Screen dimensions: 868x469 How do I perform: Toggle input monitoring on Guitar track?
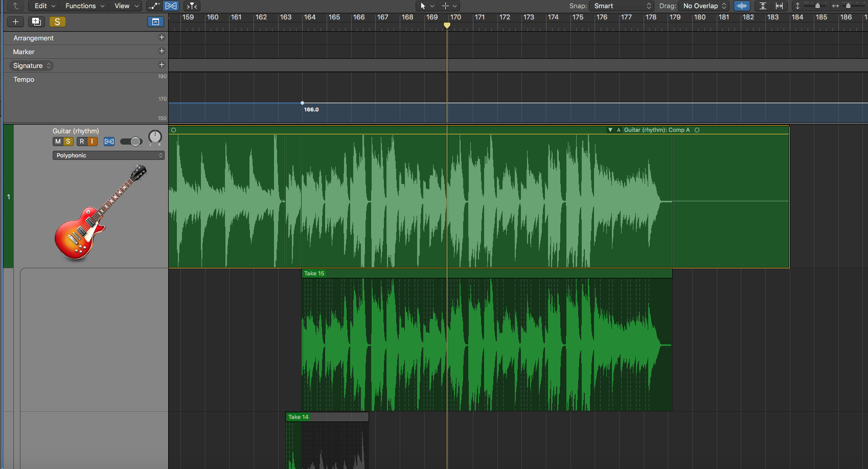click(92, 142)
